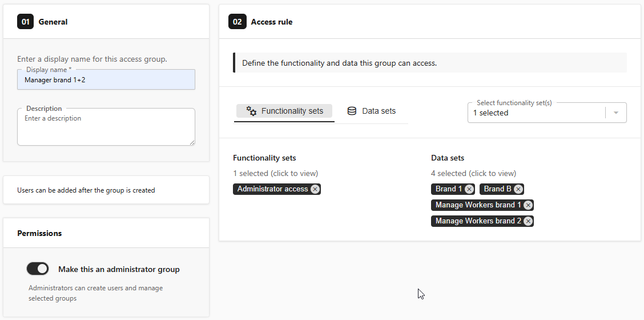Remove the Brand B data set chip
The image size is (644, 320).
tap(518, 189)
